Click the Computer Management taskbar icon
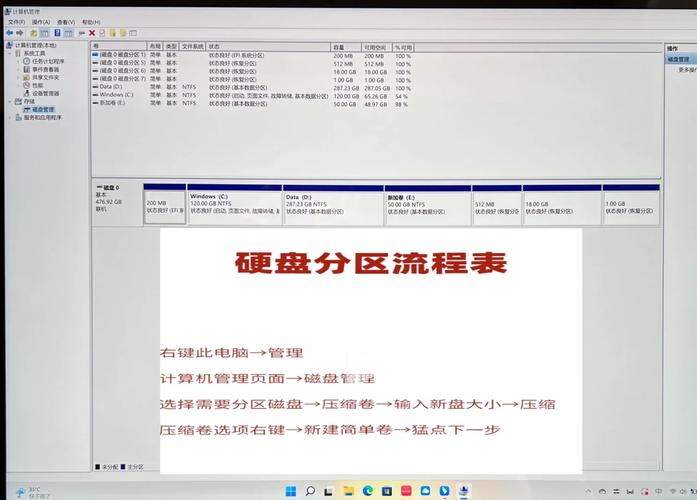Screen dimensions: 697x500 [464, 491]
